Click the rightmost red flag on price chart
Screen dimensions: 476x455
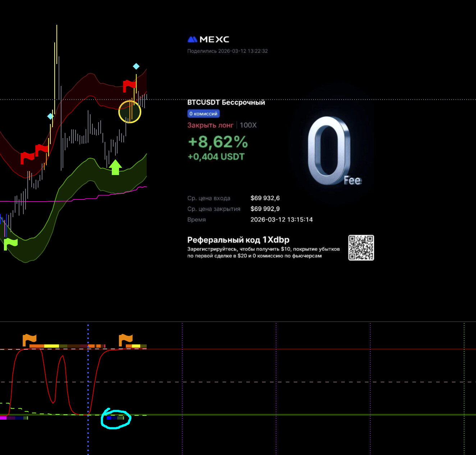tap(129, 86)
